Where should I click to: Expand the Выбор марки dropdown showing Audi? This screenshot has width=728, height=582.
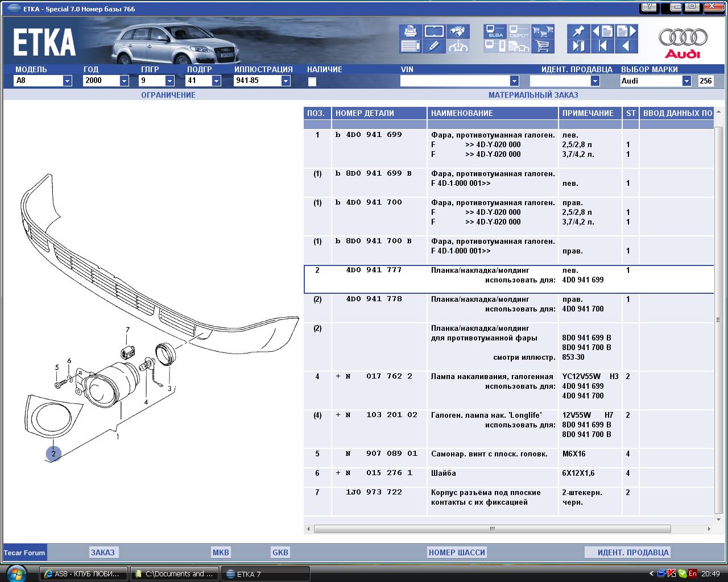pos(686,81)
